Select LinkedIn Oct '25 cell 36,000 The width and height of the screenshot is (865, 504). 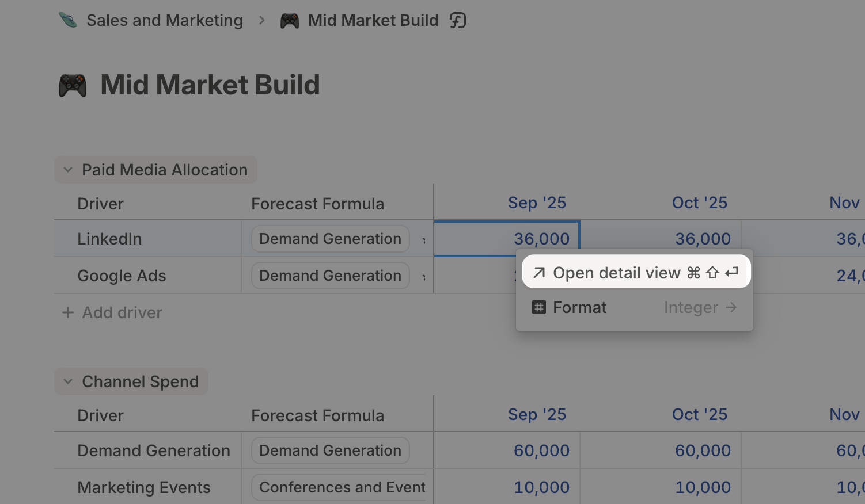point(661,239)
